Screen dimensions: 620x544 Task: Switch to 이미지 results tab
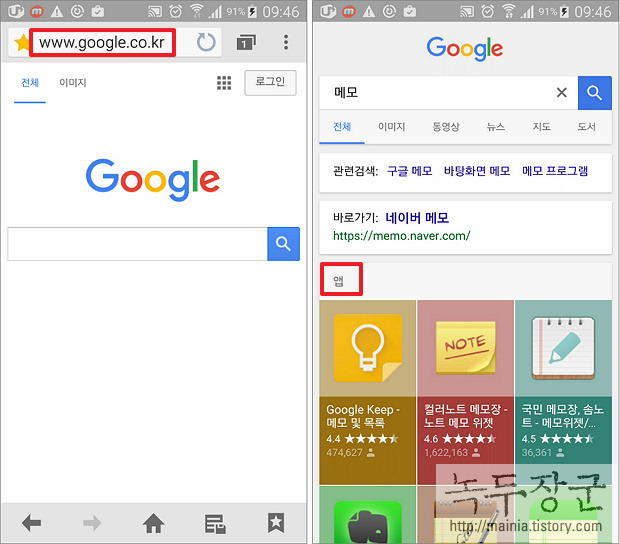[391, 127]
